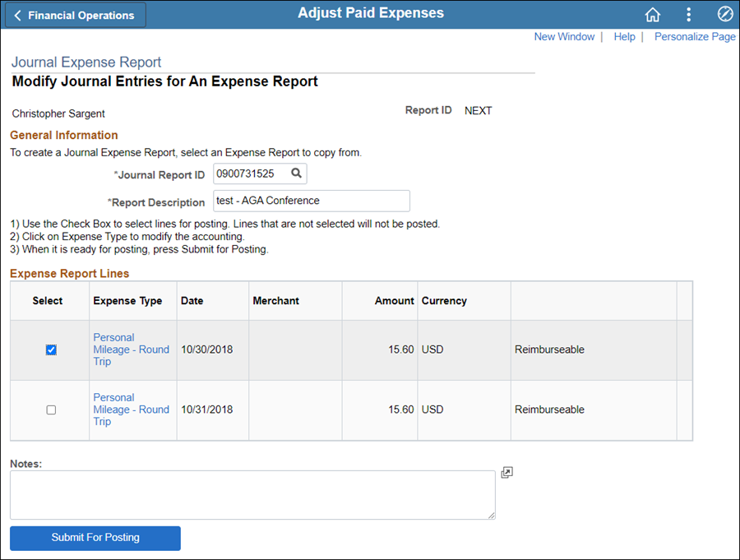The width and height of the screenshot is (740, 560).
Task: Open second Personal Mileage - Round Trip link
Action: tap(132, 410)
